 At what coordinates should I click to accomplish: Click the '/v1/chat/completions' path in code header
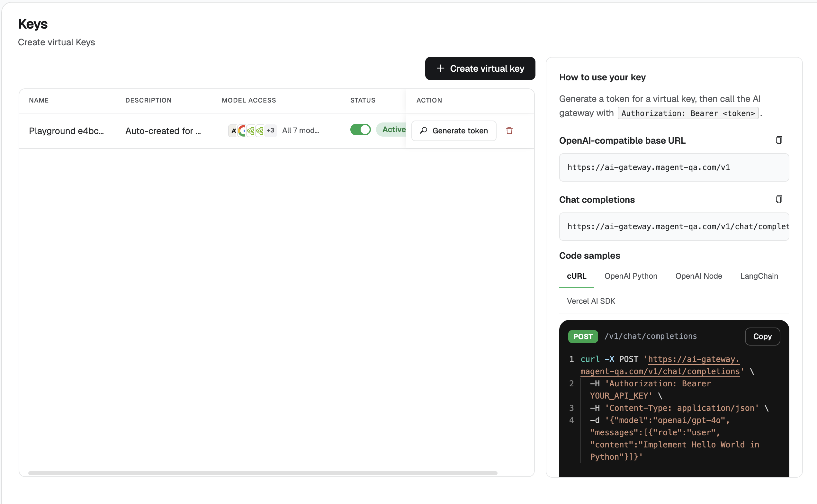point(651,336)
